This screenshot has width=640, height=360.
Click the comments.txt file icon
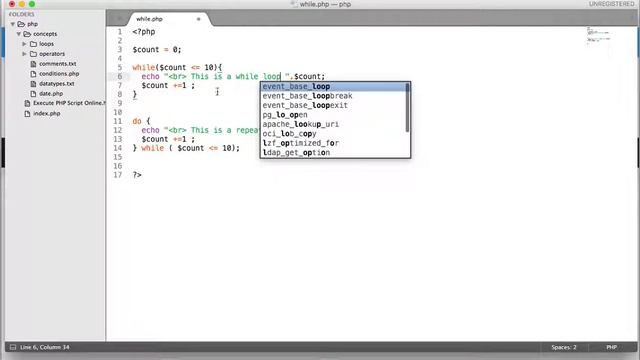pyautogui.click(x=33, y=64)
